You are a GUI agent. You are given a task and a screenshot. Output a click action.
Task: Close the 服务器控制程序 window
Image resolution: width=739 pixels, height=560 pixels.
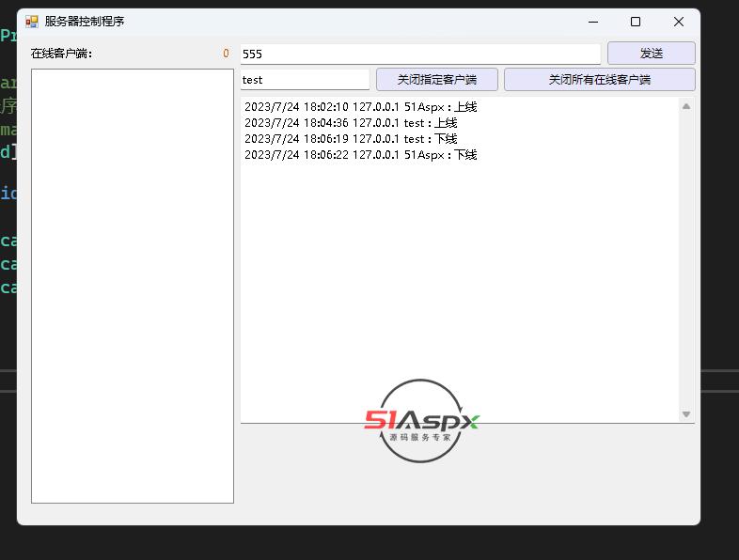coord(678,22)
